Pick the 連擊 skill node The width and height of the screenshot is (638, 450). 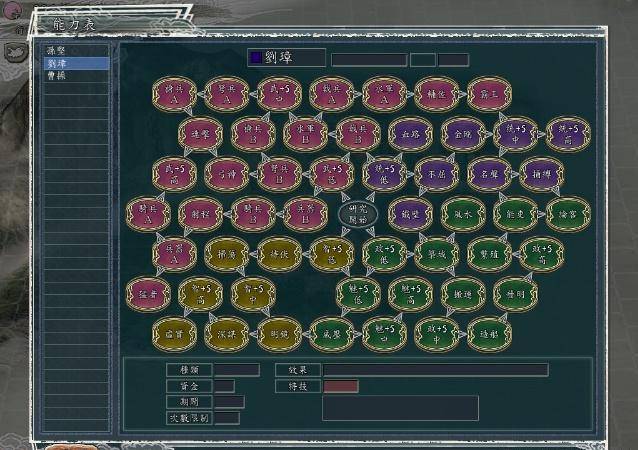pos(200,134)
